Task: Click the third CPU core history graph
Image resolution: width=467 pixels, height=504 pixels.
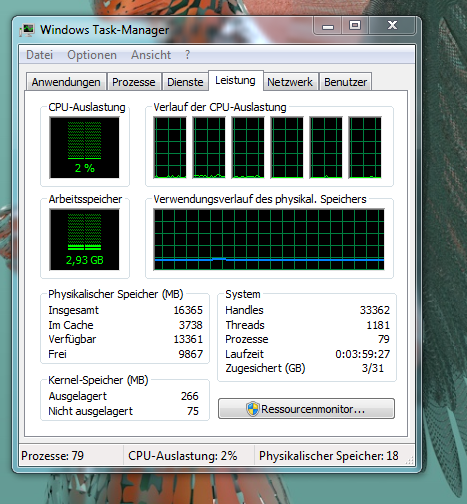Action: coord(248,147)
